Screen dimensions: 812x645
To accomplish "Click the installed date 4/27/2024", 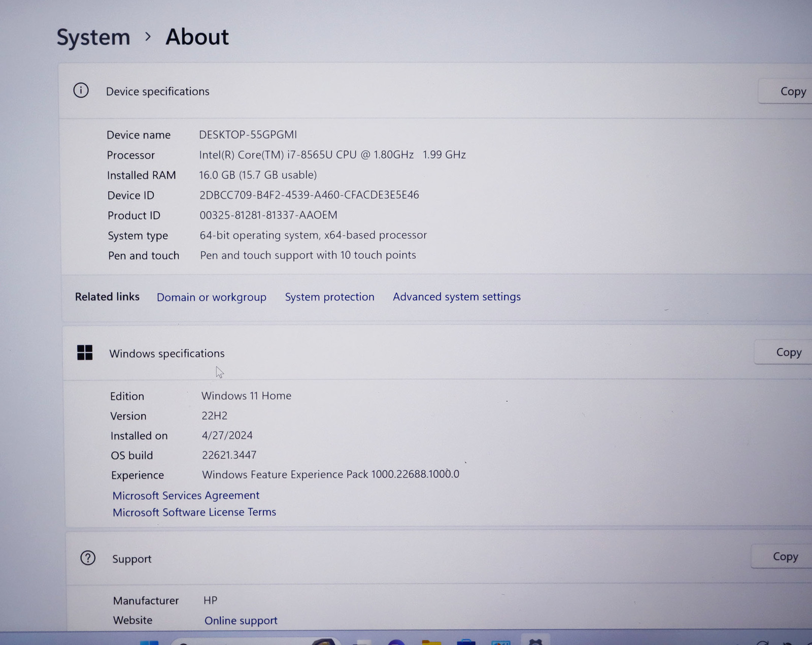I will (x=227, y=435).
